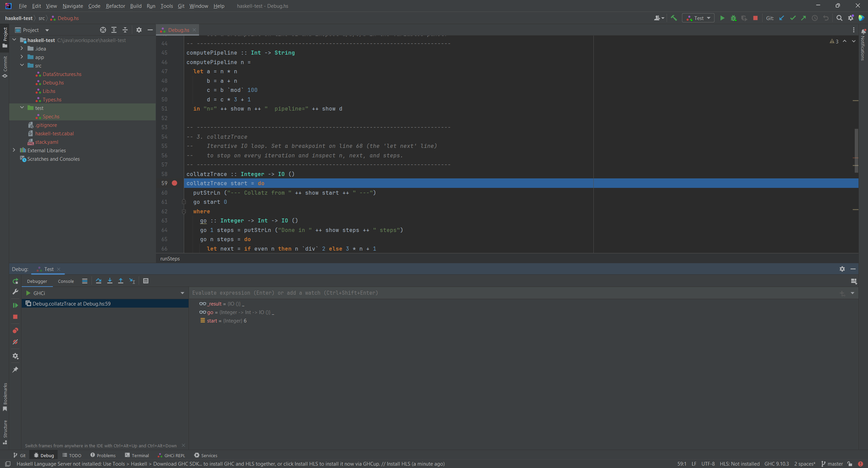
Task: Open Search Everywhere magnifier icon
Action: (x=839, y=18)
